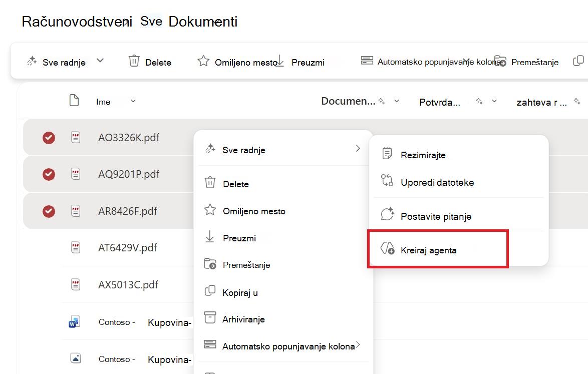Deselect the checkmark for AQ9201P.pdf
Viewport: 588px width, 374px height.
[x=49, y=174]
